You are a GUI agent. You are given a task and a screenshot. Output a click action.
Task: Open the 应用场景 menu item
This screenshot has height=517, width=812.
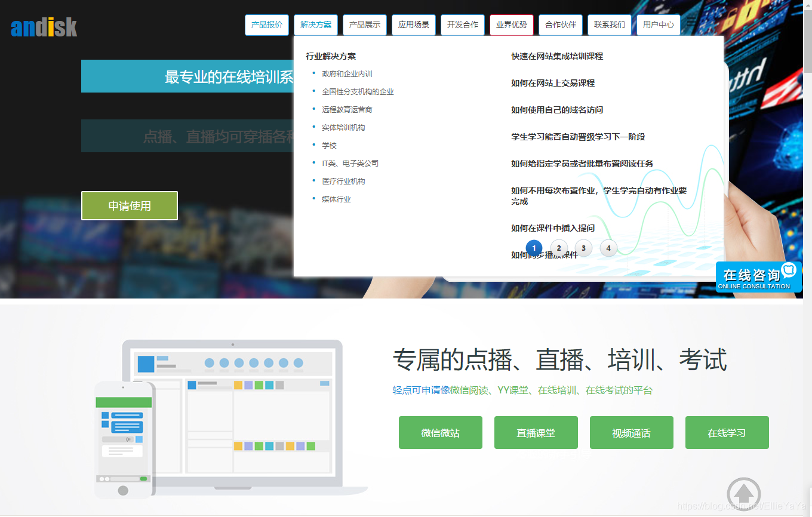pyautogui.click(x=413, y=24)
